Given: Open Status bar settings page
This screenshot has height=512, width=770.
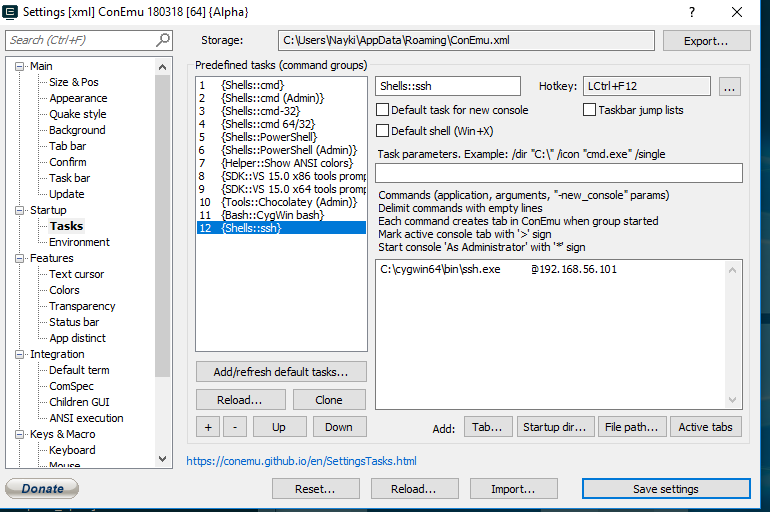Looking at the screenshot, I should pyautogui.click(x=74, y=322).
